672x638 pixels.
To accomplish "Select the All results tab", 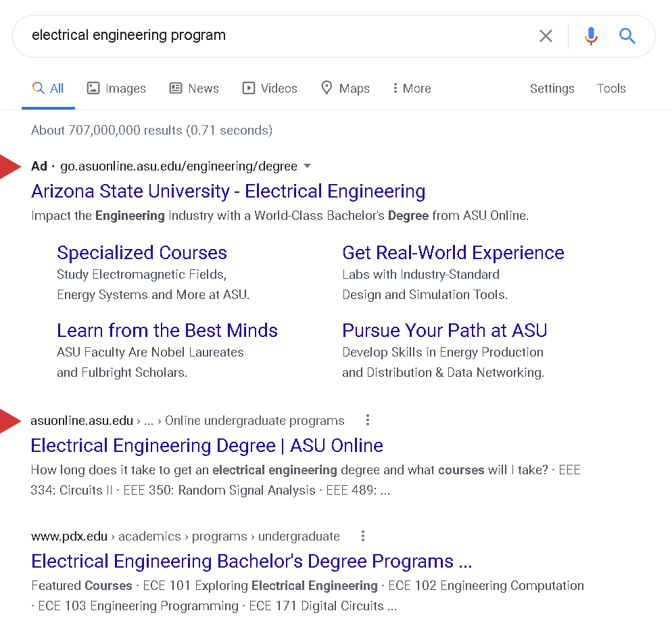I will click(x=48, y=89).
